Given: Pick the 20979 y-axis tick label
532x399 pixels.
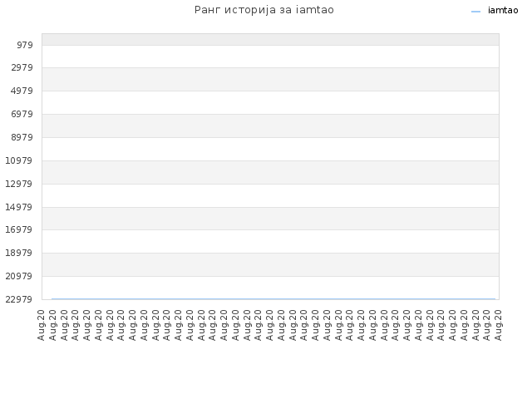Looking at the screenshot, I should tap(18, 276).
